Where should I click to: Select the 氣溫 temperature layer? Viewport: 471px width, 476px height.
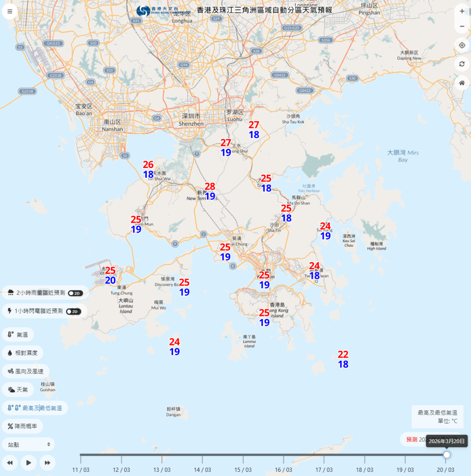tap(18, 334)
